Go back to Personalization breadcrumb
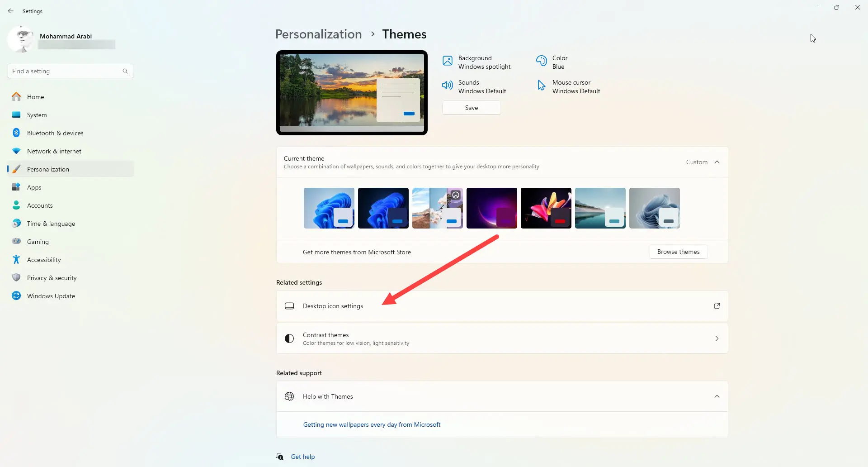Screen dimensions: 868x467 [x=319, y=34]
